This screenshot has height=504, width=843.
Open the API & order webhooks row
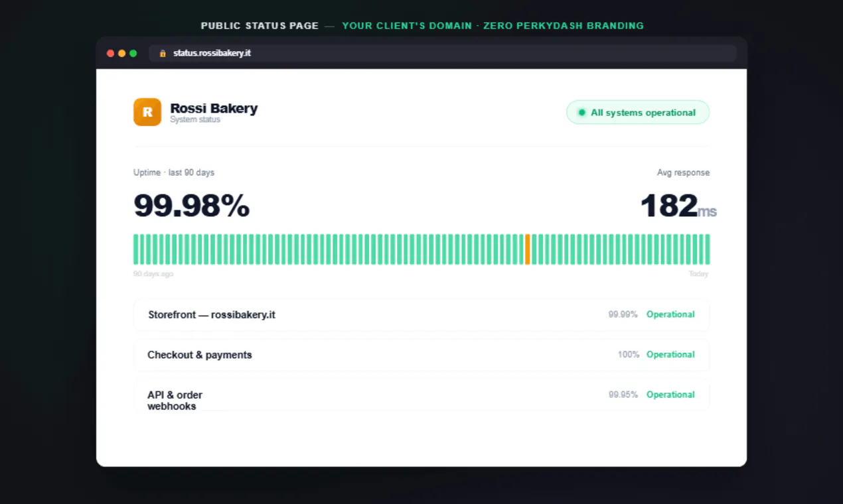pos(421,395)
